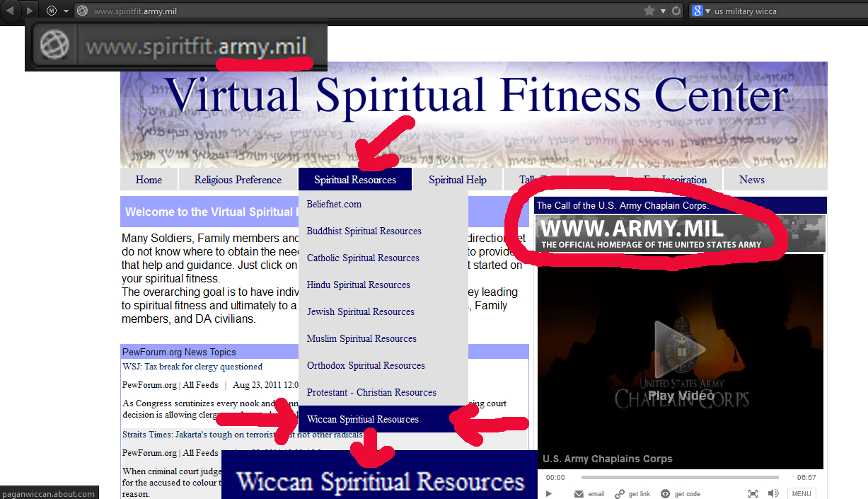Open the address bar history dropdown arrow
The width and height of the screenshot is (868, 499).
(x=663, y=11)
